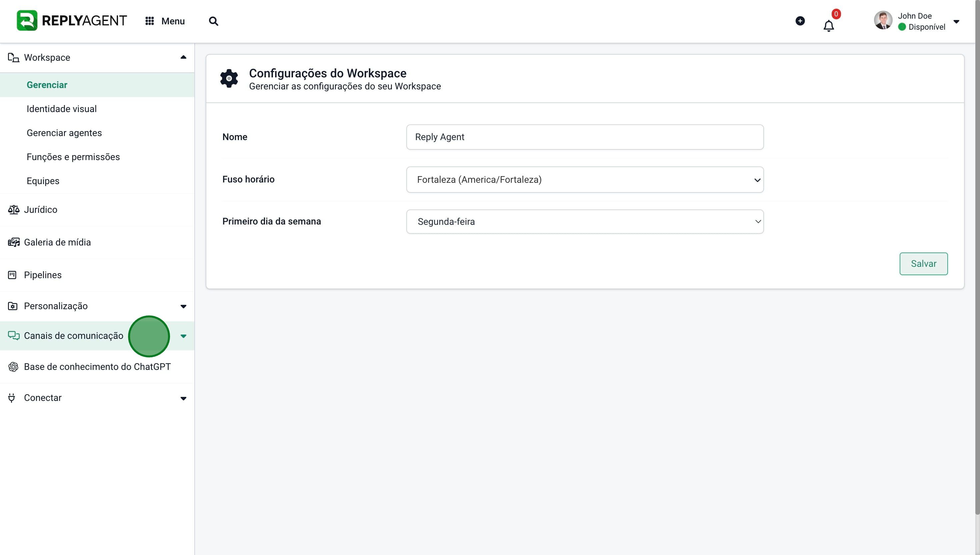
Task: Open the user status dropdown arrow
Action: click(x=956, y=22)
